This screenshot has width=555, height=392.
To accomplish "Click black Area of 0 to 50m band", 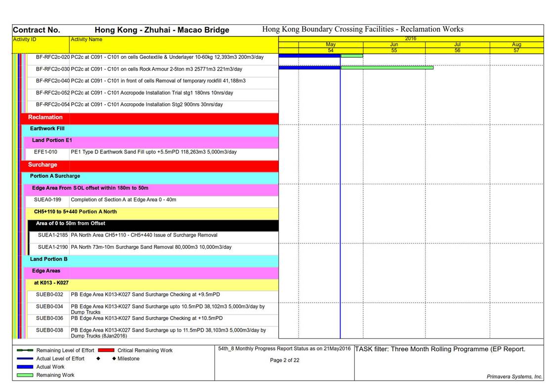I will tap(153, 225).
